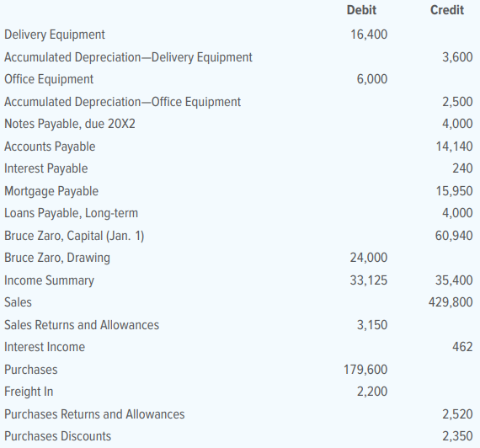Click Bruce Zaro, Drawing 24,000 amount

369,258
